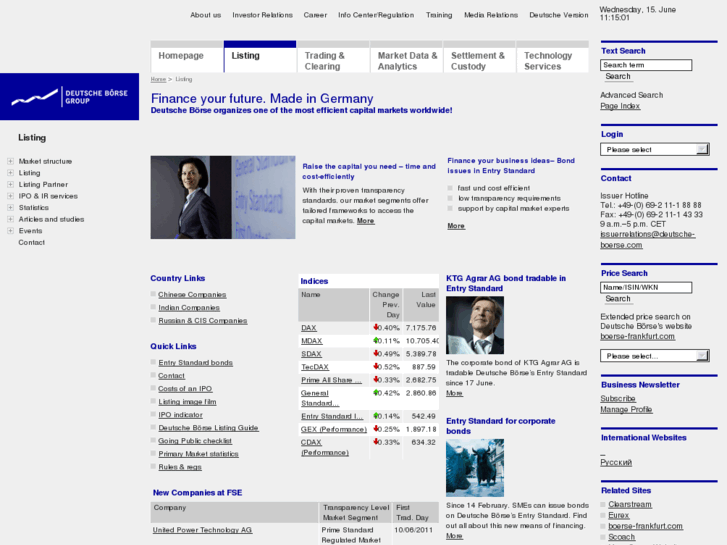Switch to Deutsche Version
Screen dimensions: 727x545
click(559, 15)
